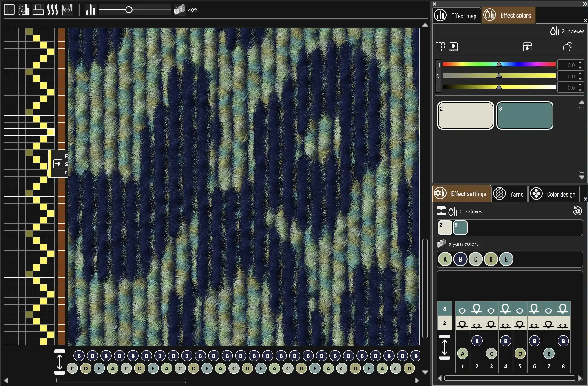Click the copy colors icon in Effect colors
Viewport: 588px width, 386px height.
[x=568, y=47]
